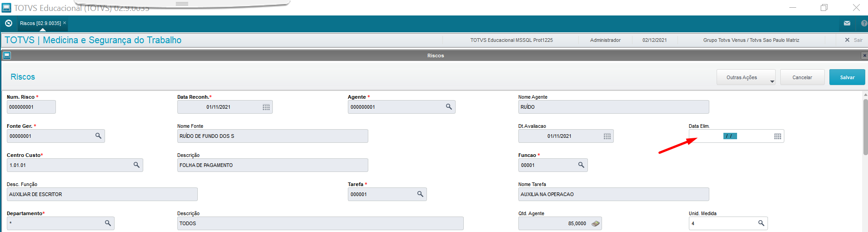Open the Funcao lookup search icon
Image resolution: width=868 pixels, height=232 pixels.
coord(581,165)
